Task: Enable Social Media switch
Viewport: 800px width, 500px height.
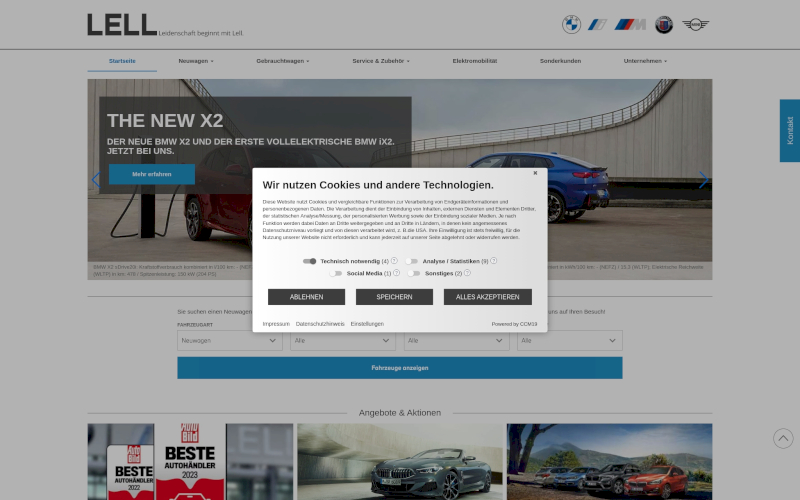Action: tap(335, 273)
